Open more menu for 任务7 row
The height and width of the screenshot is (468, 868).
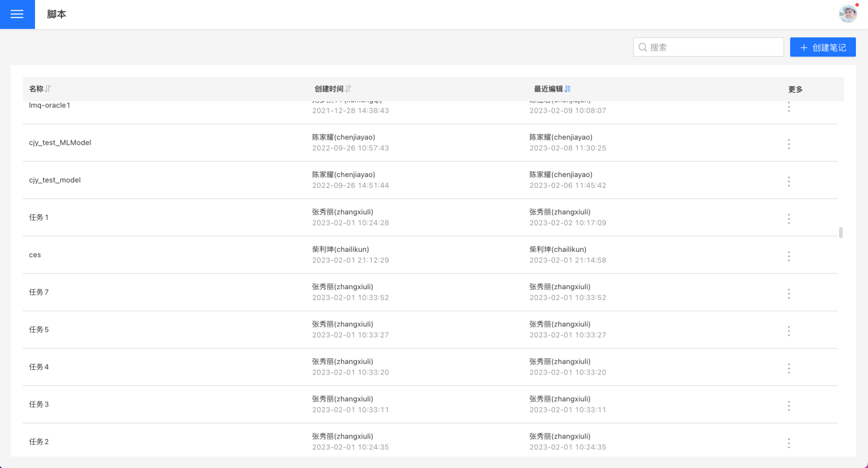point(788,293)
